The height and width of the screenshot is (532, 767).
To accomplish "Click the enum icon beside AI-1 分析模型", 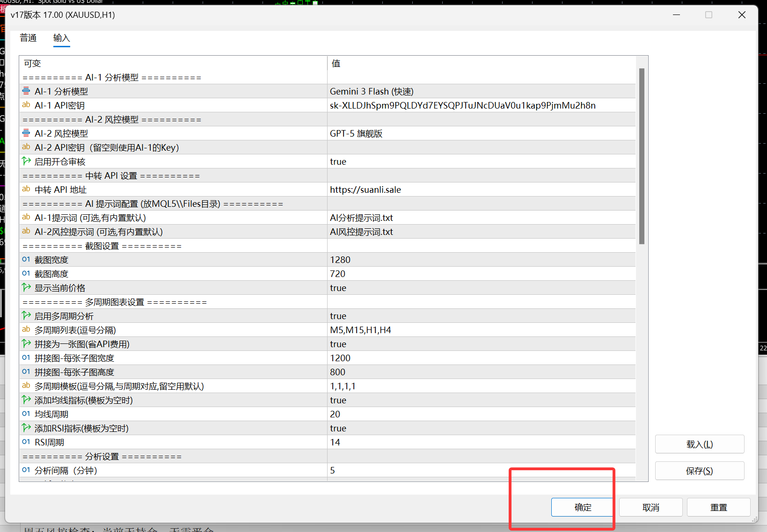I will 26,91.
